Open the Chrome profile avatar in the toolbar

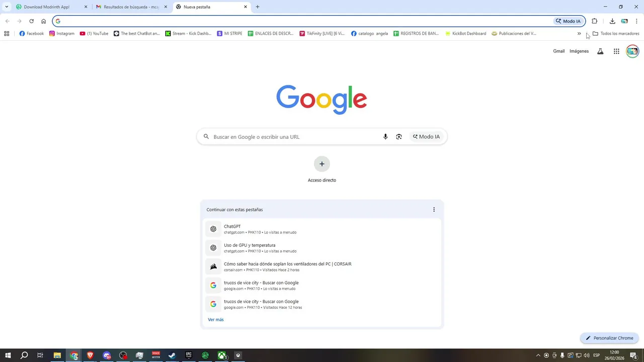pyautogui.click(x=624, y=21)
